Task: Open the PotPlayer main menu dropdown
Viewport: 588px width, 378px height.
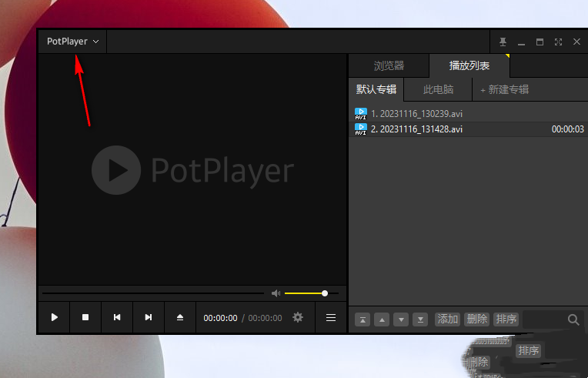Action: (73, 42)
